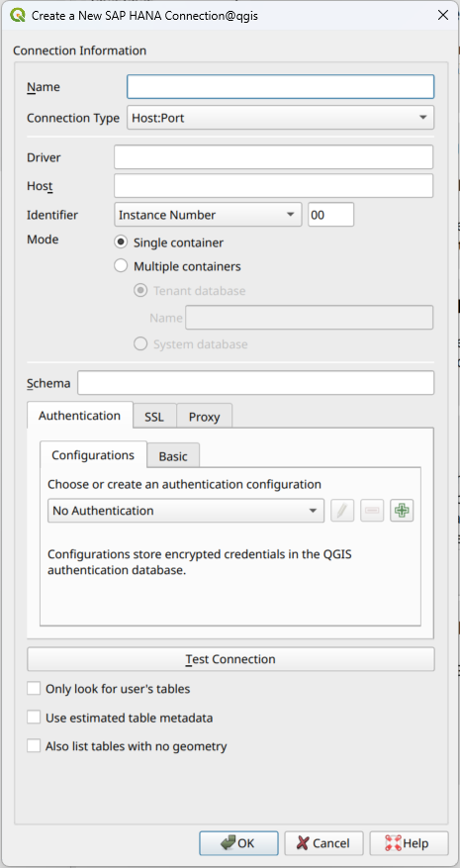Close the SAP HANA connection dialog
This screenshot has height=868, width=460.
443,15
